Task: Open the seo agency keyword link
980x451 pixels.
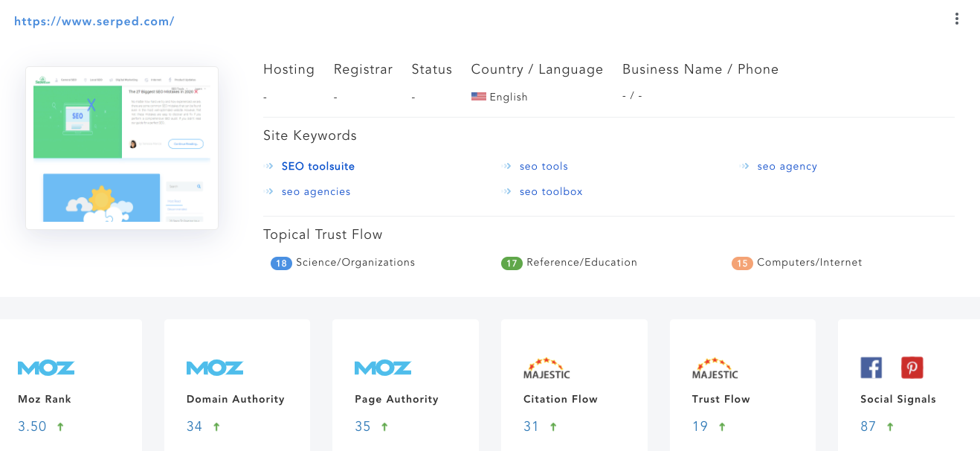Action: click(787, 167)
